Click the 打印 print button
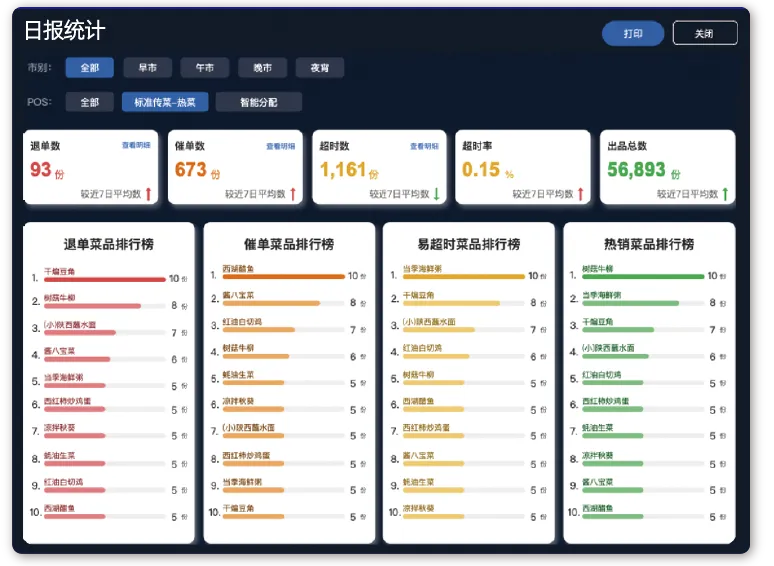The width and height of the screenshot is (774, 566). coord(633,34)
